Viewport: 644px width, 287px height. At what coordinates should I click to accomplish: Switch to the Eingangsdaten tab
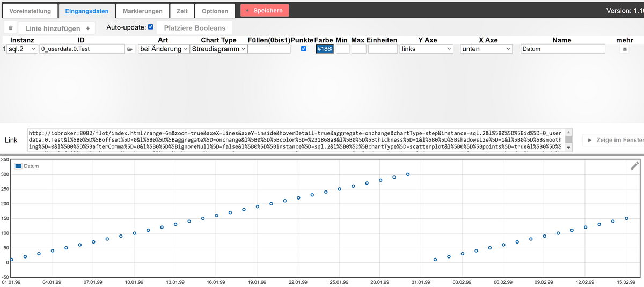[x=86, y=11]
